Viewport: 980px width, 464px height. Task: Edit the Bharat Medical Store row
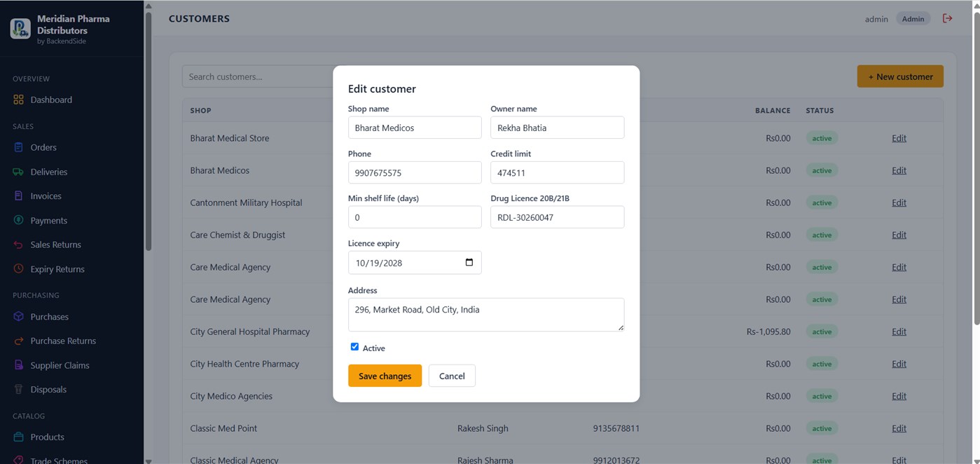pyautogui.click(x=899, y=138)
